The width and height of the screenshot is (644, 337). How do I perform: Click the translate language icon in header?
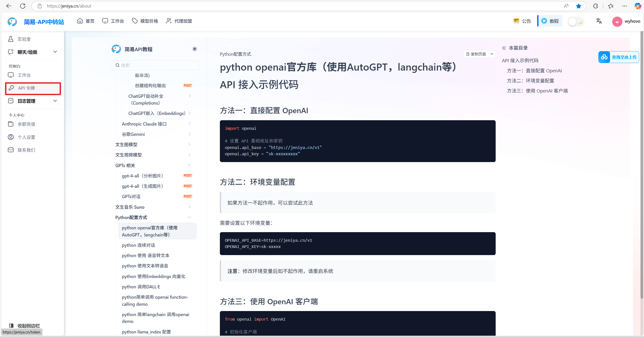click(x=599, y=21)
